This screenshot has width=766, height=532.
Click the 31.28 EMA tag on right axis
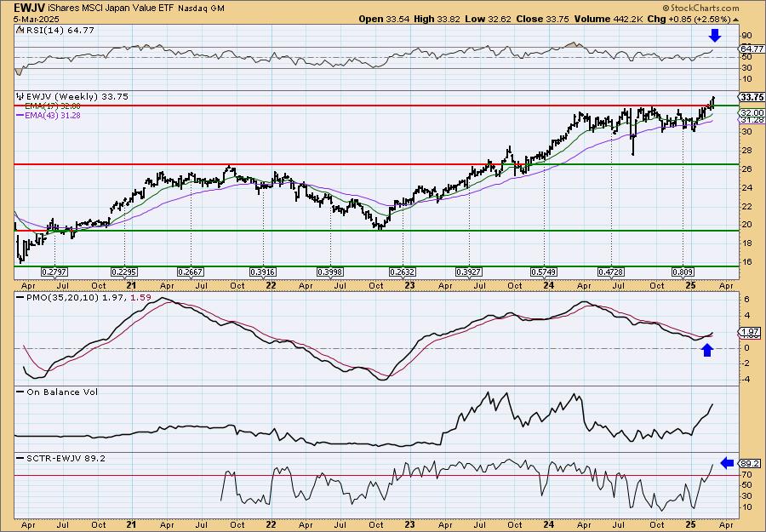[x=752, y=120]
